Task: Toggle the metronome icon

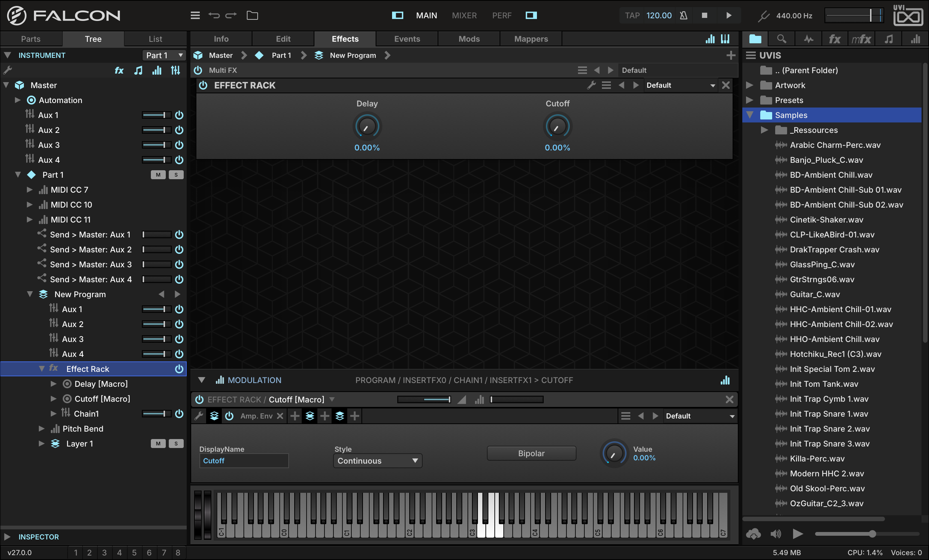Action: pyautogui.click(x=683, y=15)
